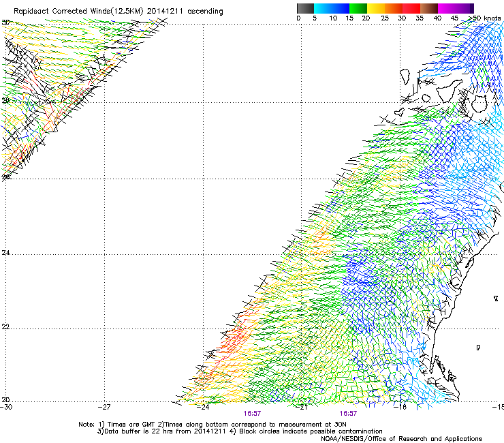Click the 16:57 timestamp between -21 and -18

pos(348,414)
